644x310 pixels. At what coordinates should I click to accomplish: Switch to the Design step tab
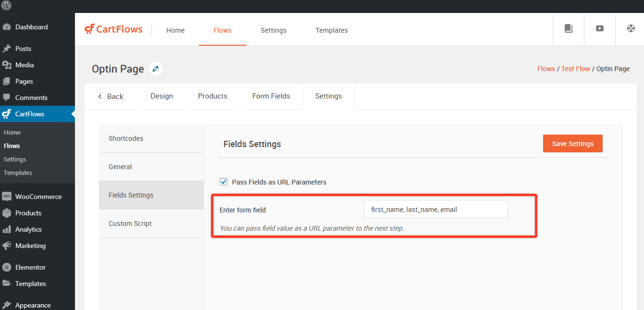tap(161, 96)
